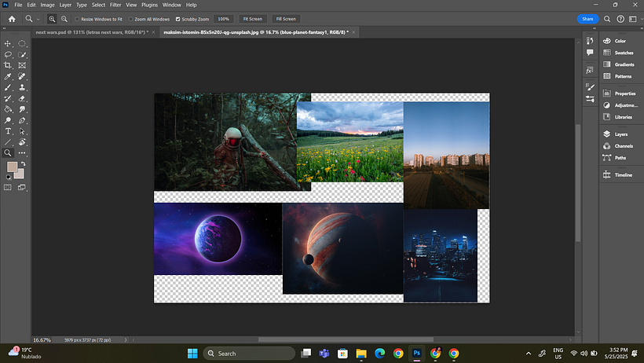
Task: Select the Elliptical Marquee tool
Action: (22, 43)
